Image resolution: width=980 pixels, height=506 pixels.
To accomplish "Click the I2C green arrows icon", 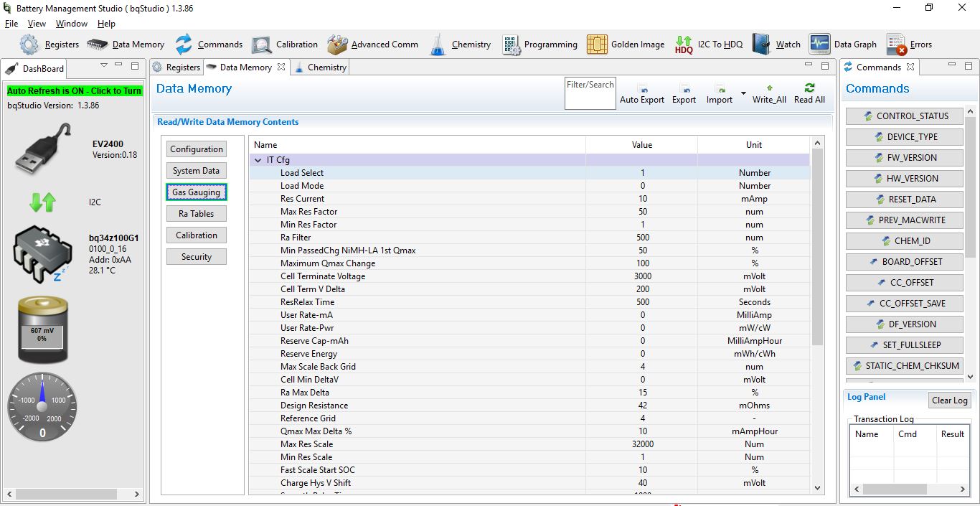I will pyautogui.click(x=42, y=202).
